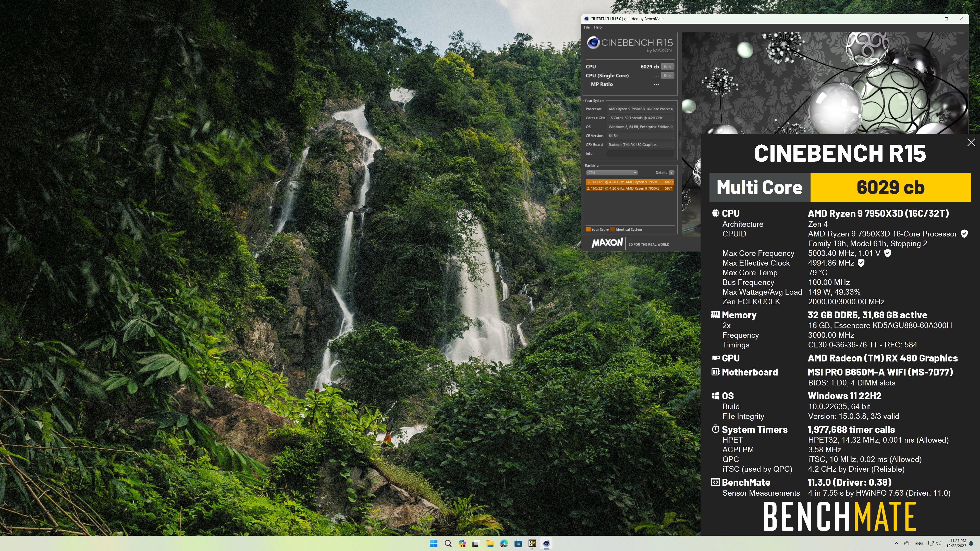The image size is (980, 551).
Task: Click the Info input field
Action: point(641,154)
